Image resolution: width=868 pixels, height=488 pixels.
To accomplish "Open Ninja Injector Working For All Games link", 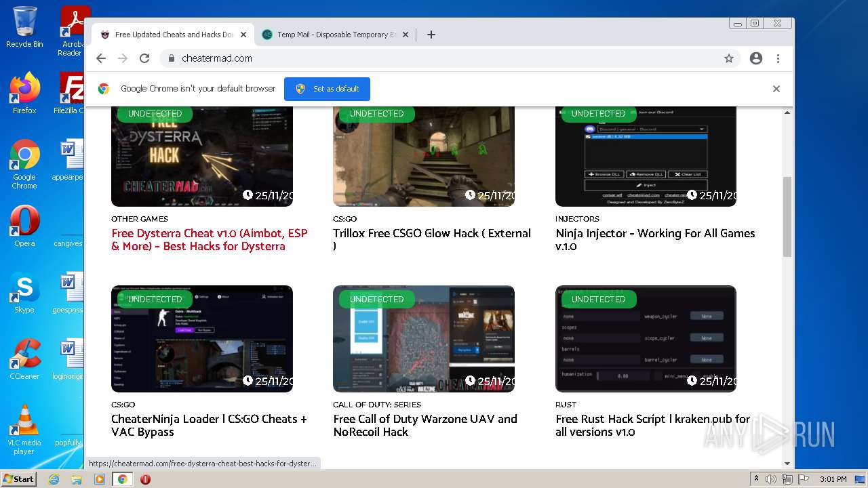I will 655,240.
